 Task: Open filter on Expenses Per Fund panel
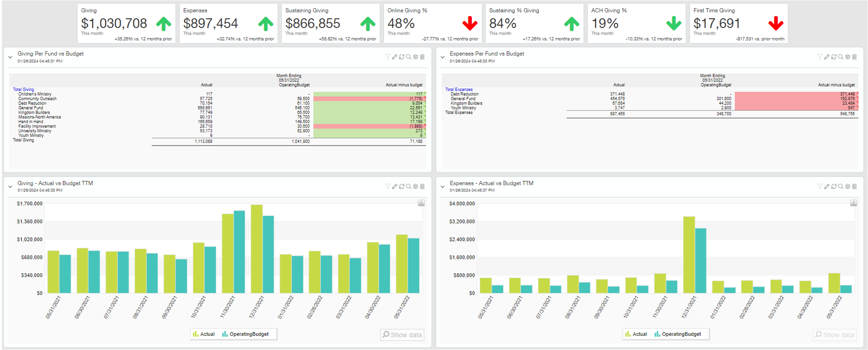(820, 57)
